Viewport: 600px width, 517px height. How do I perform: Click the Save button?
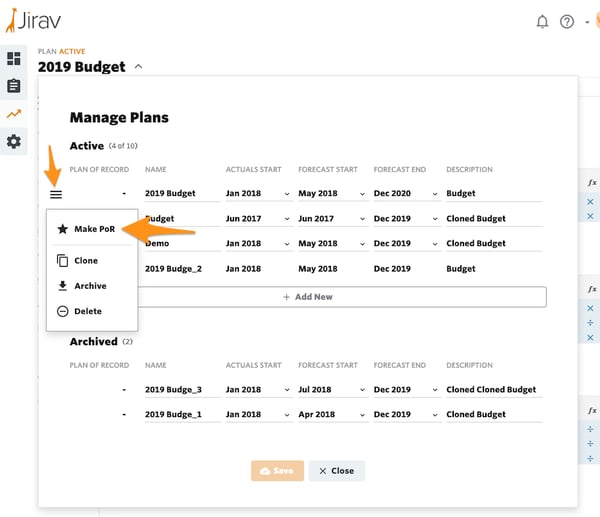click(277, 471)
